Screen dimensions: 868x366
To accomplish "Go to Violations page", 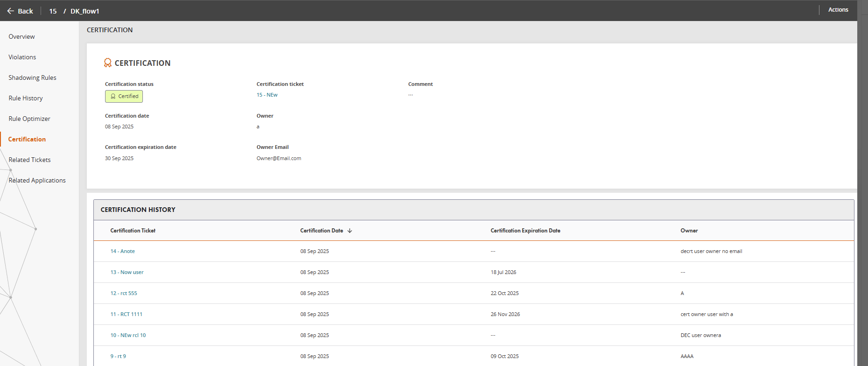I will click(x=22, y=57).
